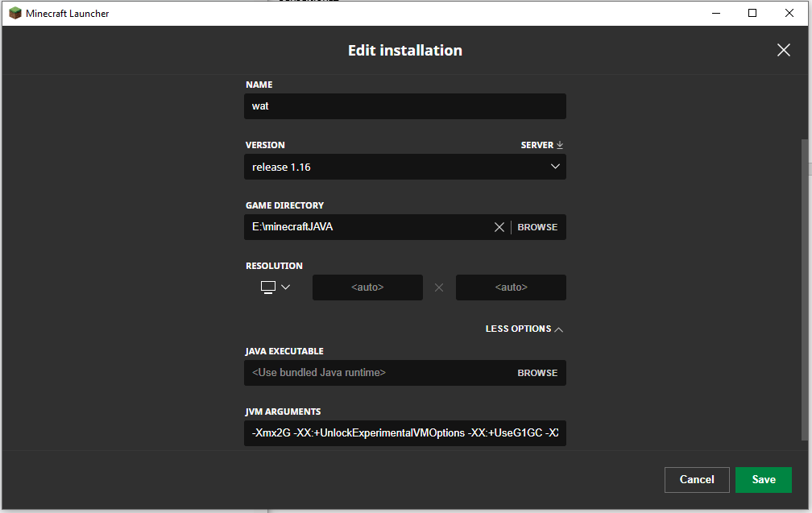Image resolution: width=812 pixels, height=513 pixels.
Task: Open the version dropdown release 1.16
Action: point(405,167)
